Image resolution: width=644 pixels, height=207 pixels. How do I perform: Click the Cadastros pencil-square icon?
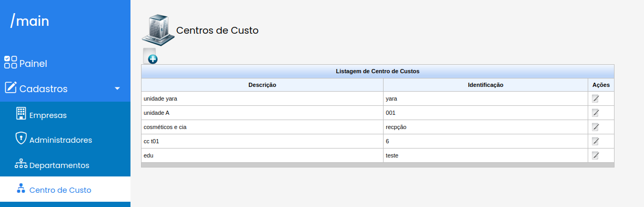click(11, 88)
